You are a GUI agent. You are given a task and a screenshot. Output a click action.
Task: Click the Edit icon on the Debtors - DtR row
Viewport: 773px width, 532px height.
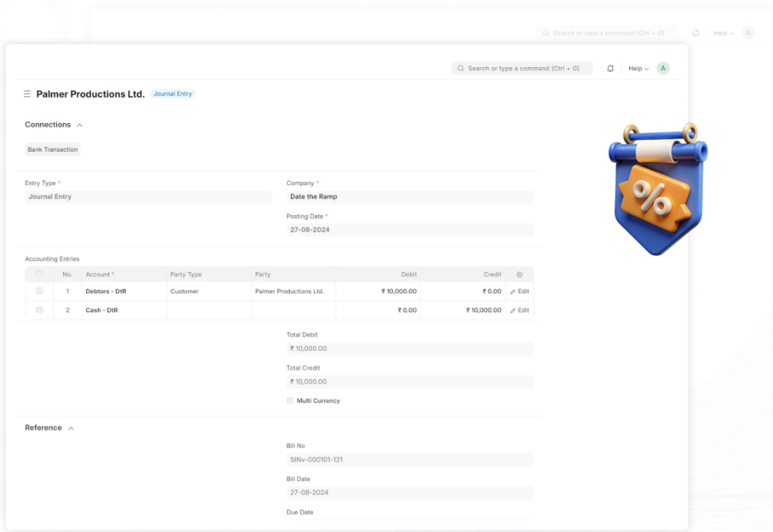[x=519, y=291]
